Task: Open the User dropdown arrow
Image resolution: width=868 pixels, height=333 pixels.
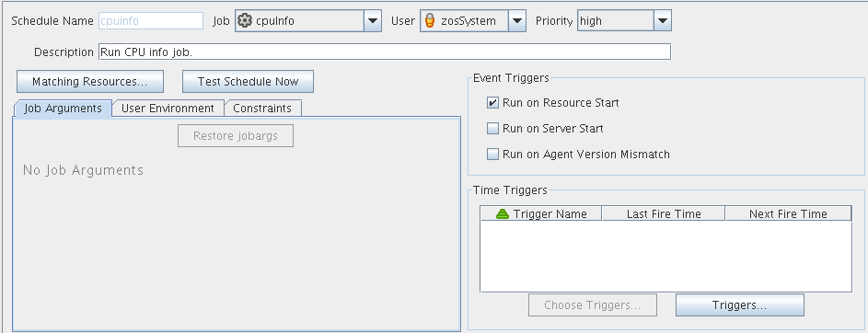Action: click(516, 21)
